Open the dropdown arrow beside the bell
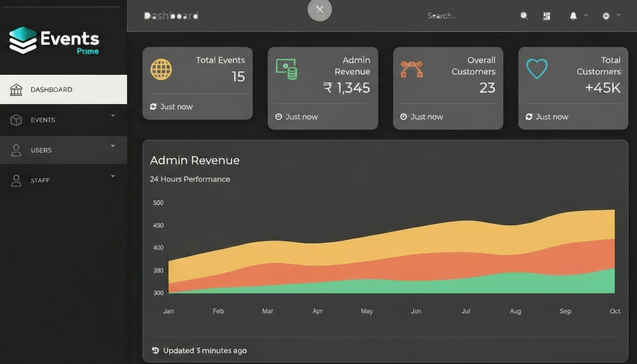 pos(586,16)
